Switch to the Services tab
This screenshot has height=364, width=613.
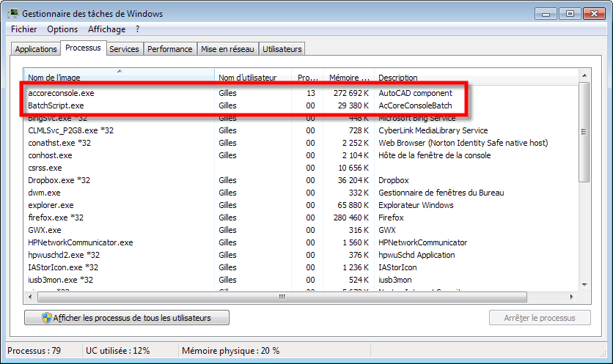coord(124,49)
